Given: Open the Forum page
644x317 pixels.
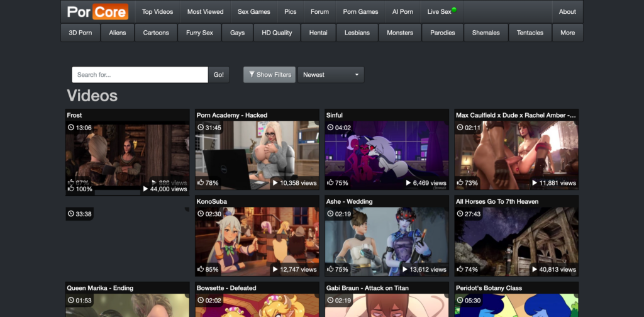Looking at the screenshot, I should coord(319,11).
